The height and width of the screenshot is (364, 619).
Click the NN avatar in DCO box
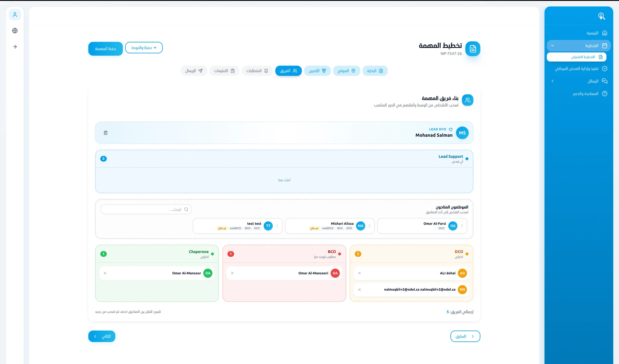462,289
